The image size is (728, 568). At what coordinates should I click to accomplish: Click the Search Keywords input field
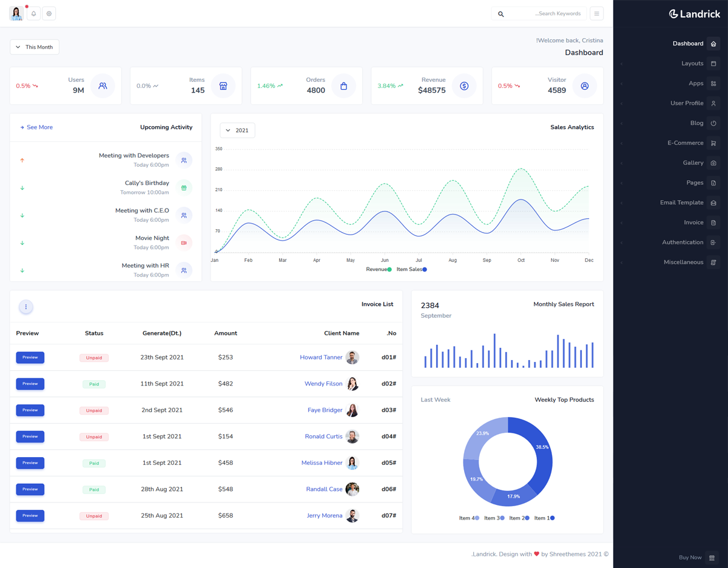[x=543, y=13]
